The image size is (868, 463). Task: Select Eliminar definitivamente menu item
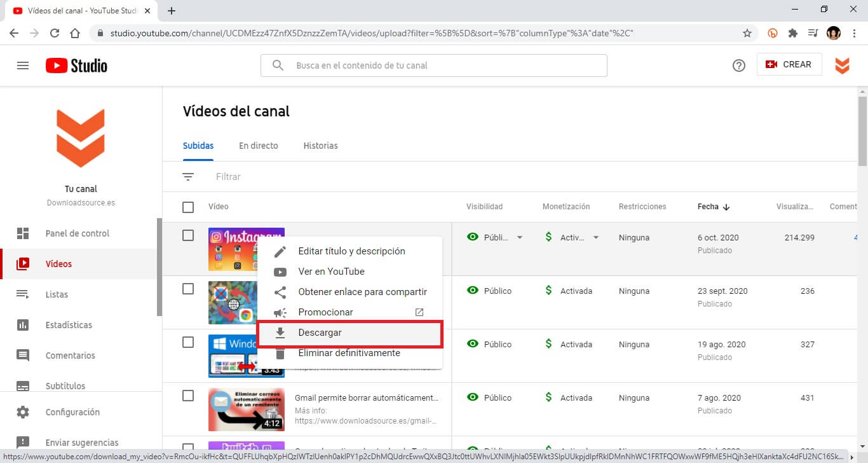(x=349, y=354)
